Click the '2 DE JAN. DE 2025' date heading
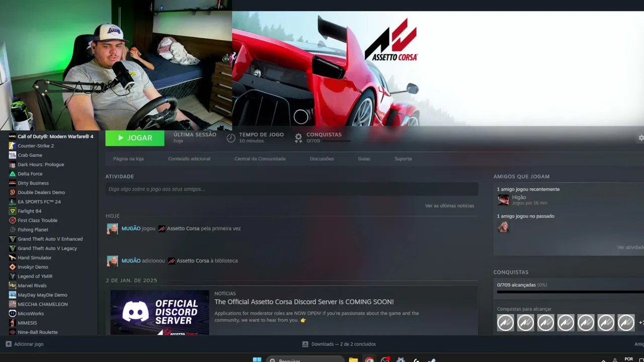Screen dimensions: 644x362 131,281
